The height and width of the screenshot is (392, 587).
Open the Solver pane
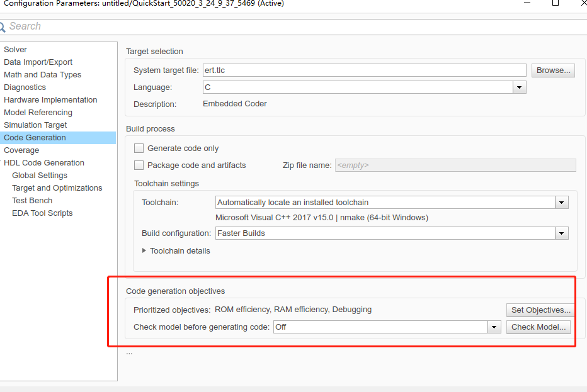click(15, 49)
